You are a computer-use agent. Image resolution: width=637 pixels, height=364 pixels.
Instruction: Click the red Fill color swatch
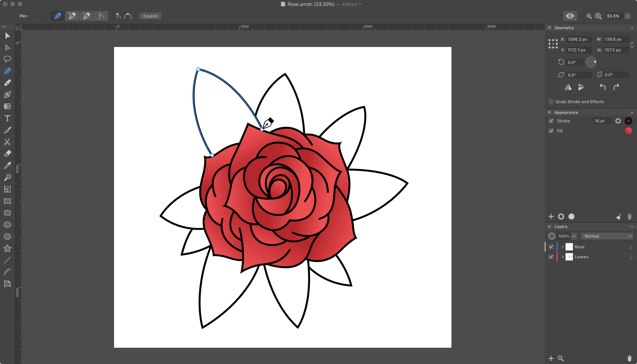(628, 131)
